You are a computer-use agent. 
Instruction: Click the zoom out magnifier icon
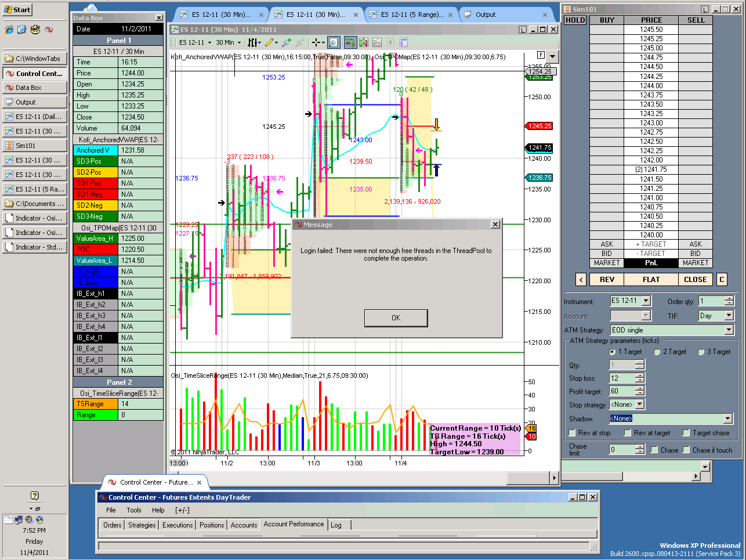299,42
